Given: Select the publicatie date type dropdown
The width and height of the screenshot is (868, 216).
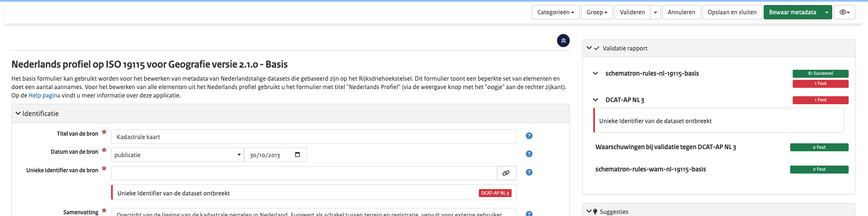Looking at the screenshot, I should pos(177,155).
